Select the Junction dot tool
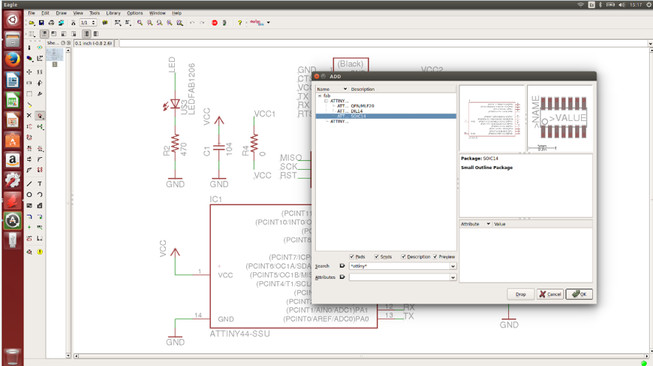 pos(29,227)
